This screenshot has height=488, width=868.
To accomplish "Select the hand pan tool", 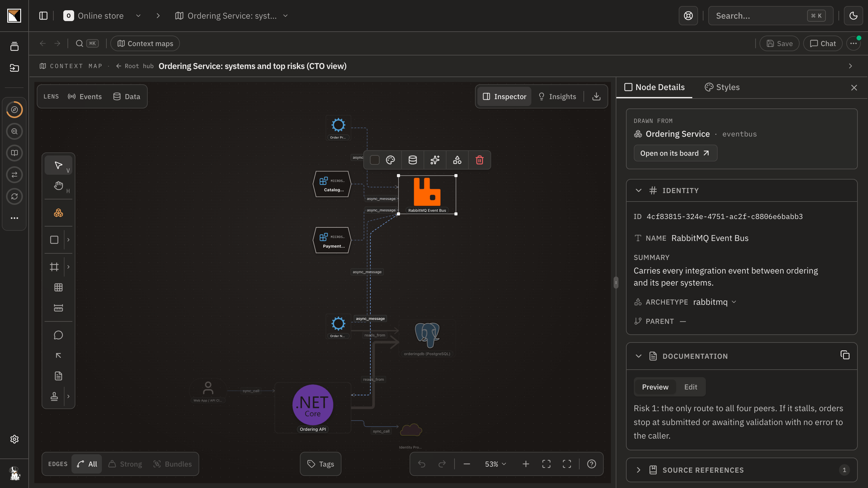I will [58, 186].
